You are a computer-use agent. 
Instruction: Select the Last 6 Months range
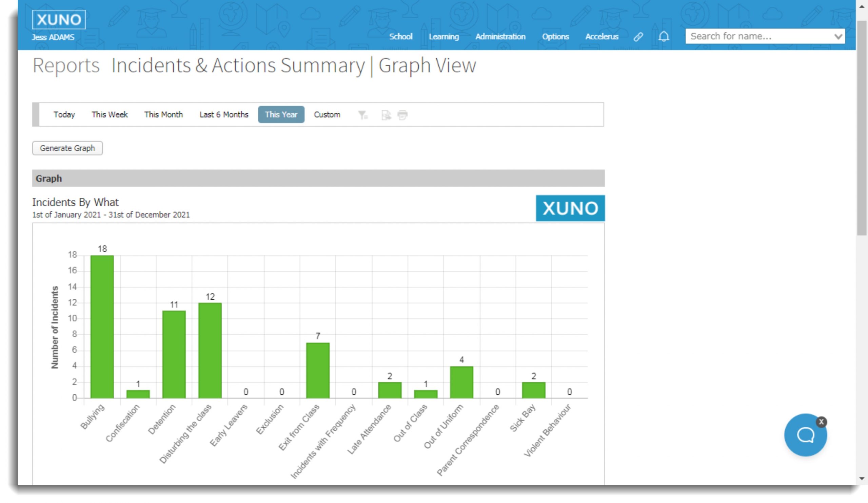tap(224, 114)
